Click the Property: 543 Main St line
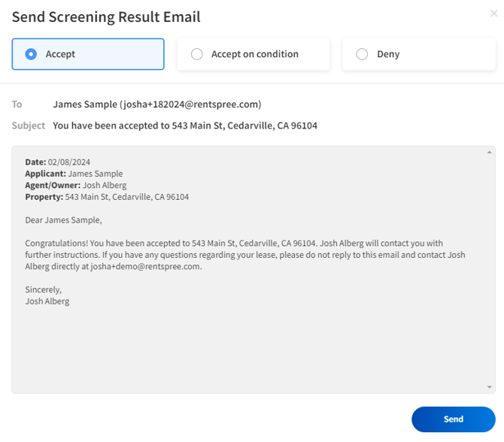Viewport: 504px width, 442px height. pyautogui.click(x=107, y=197)
